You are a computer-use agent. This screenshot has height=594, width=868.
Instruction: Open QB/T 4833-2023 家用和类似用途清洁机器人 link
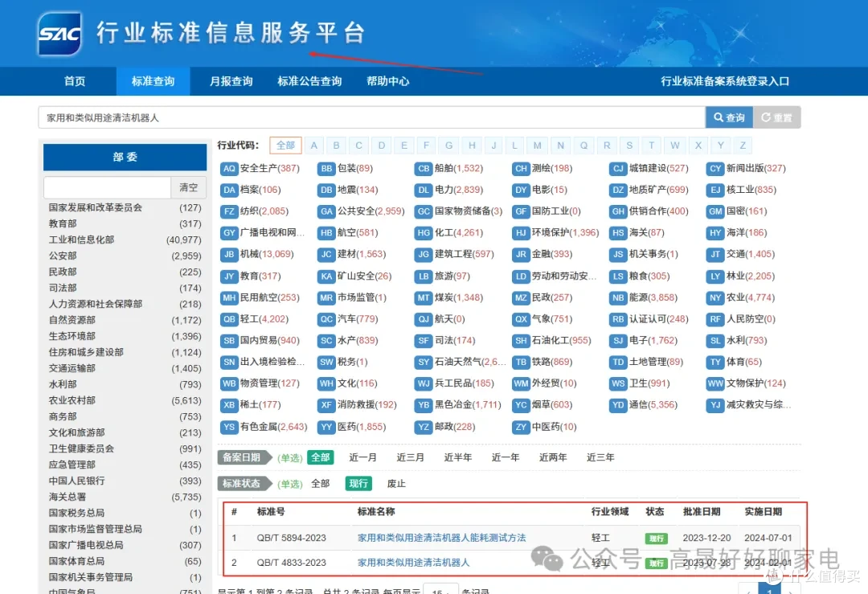[413, 563]
